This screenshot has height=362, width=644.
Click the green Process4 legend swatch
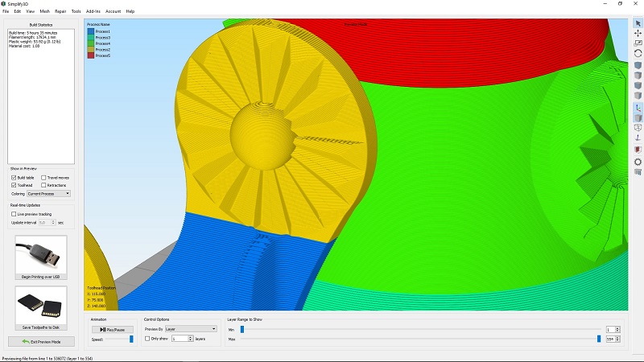point(91,43)
